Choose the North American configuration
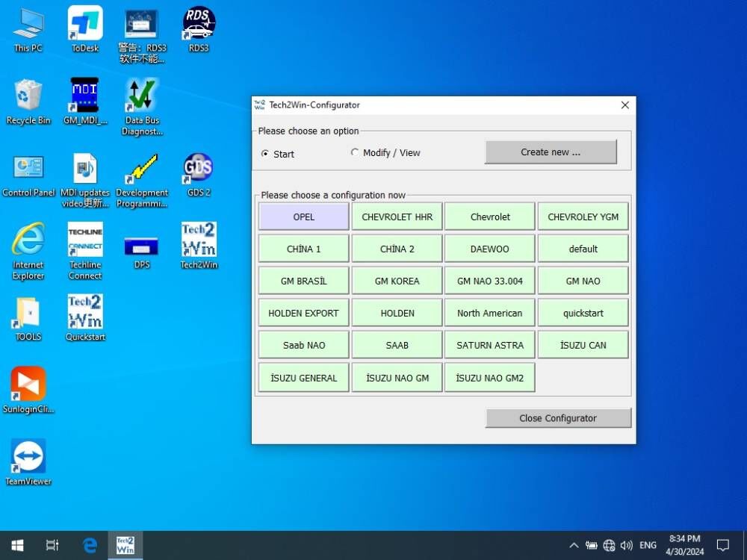 coord(490,313)
